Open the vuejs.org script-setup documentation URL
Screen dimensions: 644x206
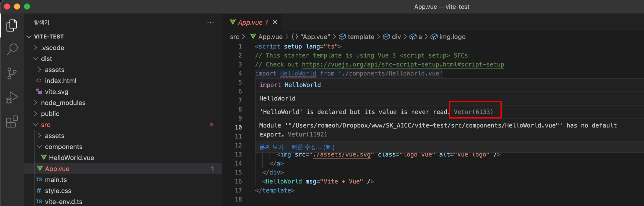tap(403, 64)
